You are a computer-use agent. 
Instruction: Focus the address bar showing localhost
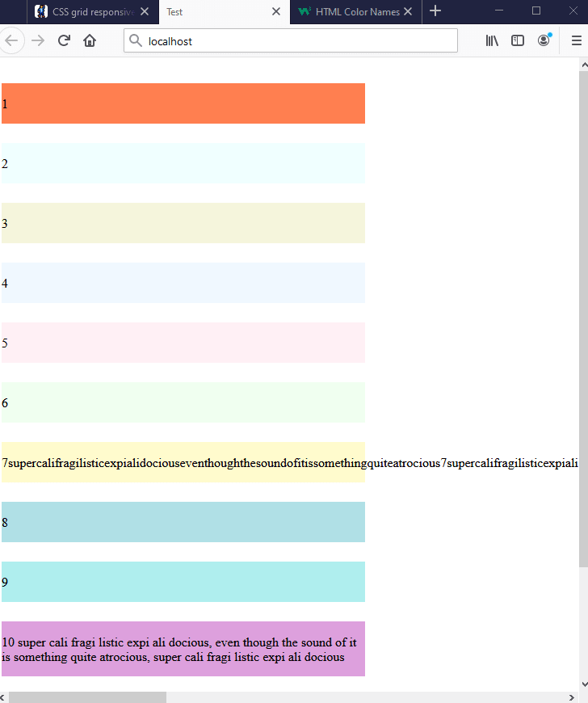pos(291,40)
